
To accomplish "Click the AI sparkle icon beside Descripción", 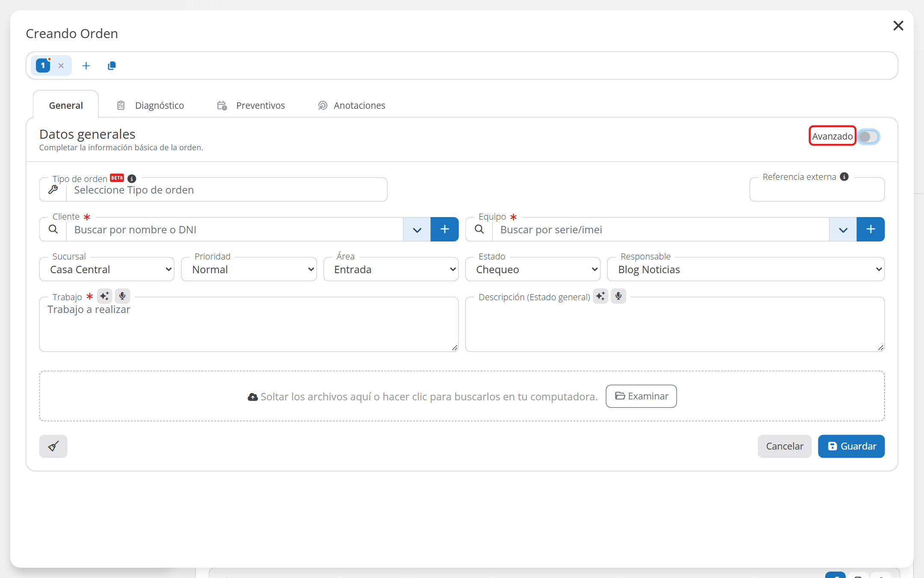I will click(x=601, y=296).
